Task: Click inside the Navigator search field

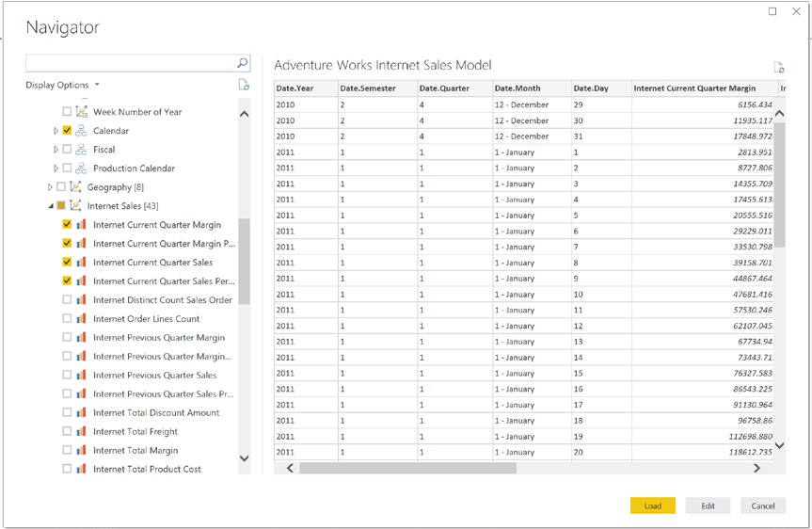Action: [x=131, y=63]
